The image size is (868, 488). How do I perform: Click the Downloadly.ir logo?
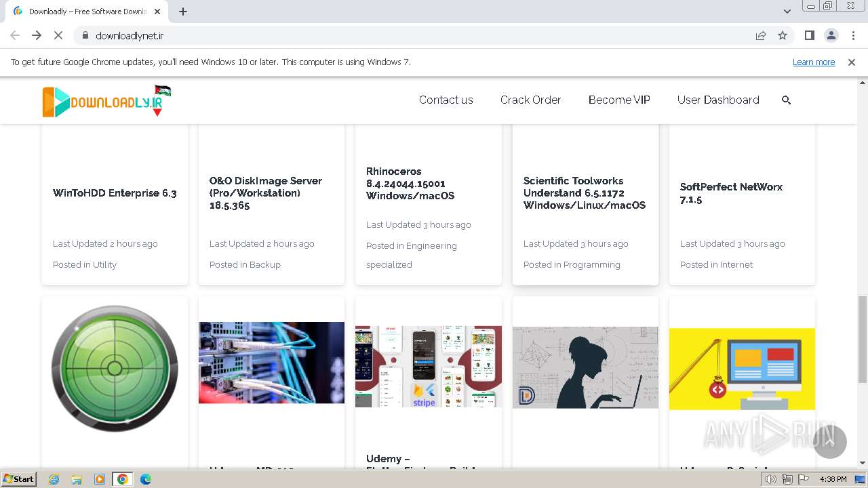coord(106,101)
